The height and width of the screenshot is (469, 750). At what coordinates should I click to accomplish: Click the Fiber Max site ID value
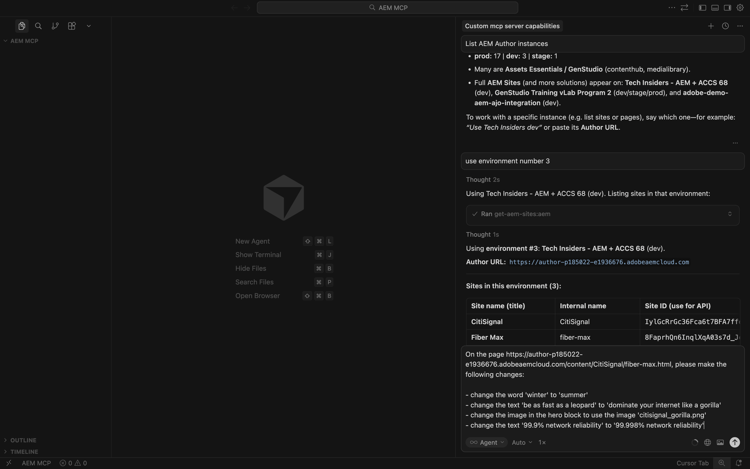692,338
